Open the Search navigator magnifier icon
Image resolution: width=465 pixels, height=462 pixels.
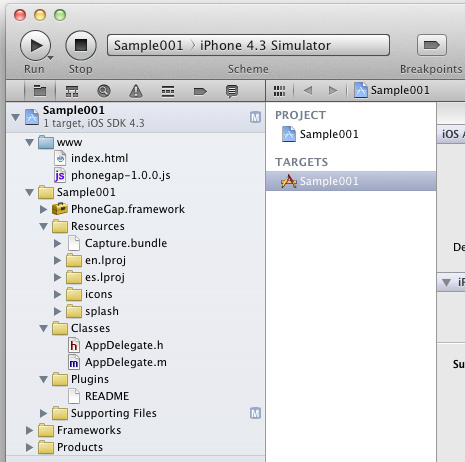pos(104,91)
